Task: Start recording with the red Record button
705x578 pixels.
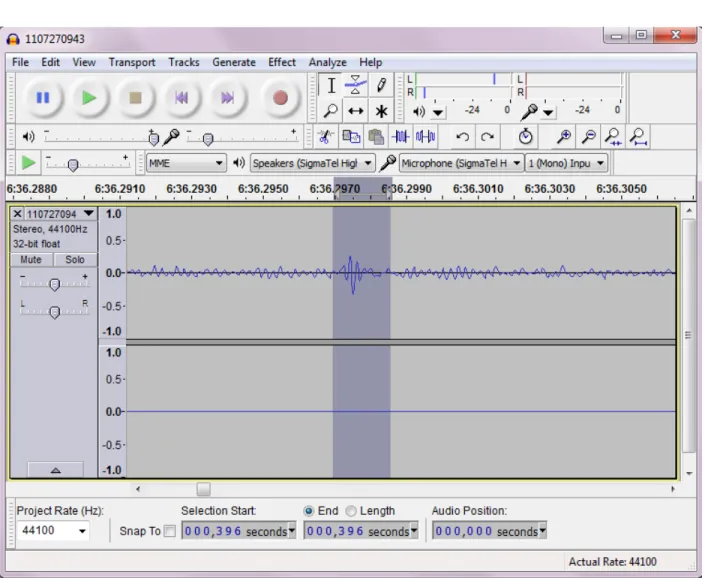Action: click(x=280, y=98)
